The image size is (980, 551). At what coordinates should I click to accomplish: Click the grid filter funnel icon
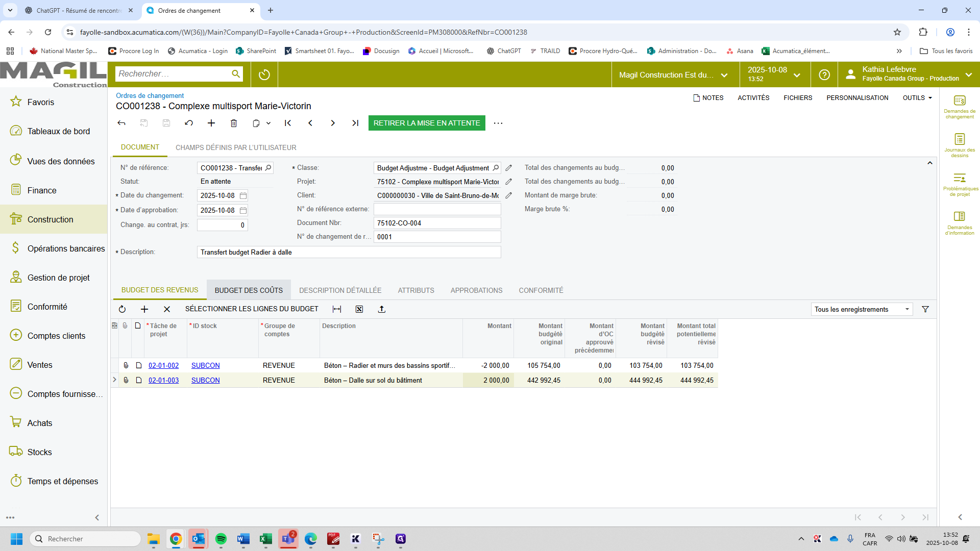click(x=925, y=309)
